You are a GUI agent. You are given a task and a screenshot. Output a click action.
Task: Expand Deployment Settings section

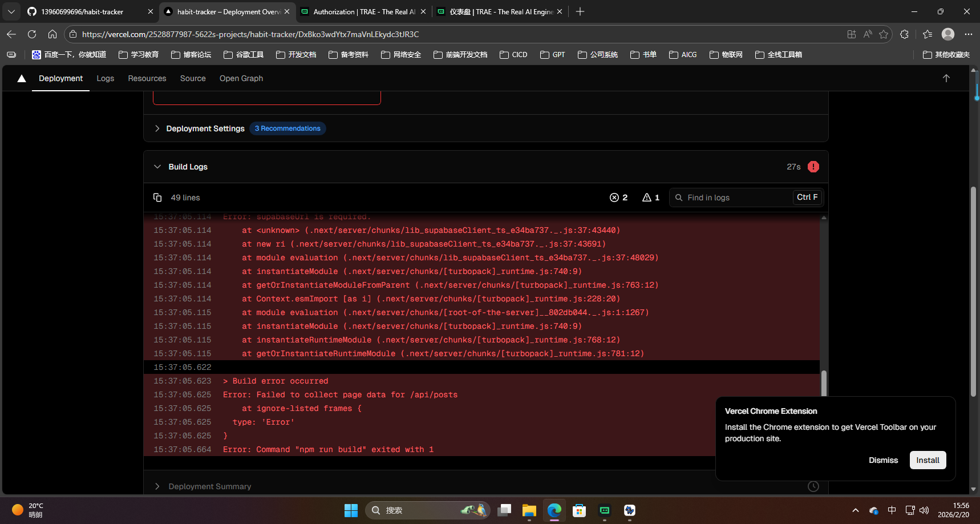coord(157,128)
